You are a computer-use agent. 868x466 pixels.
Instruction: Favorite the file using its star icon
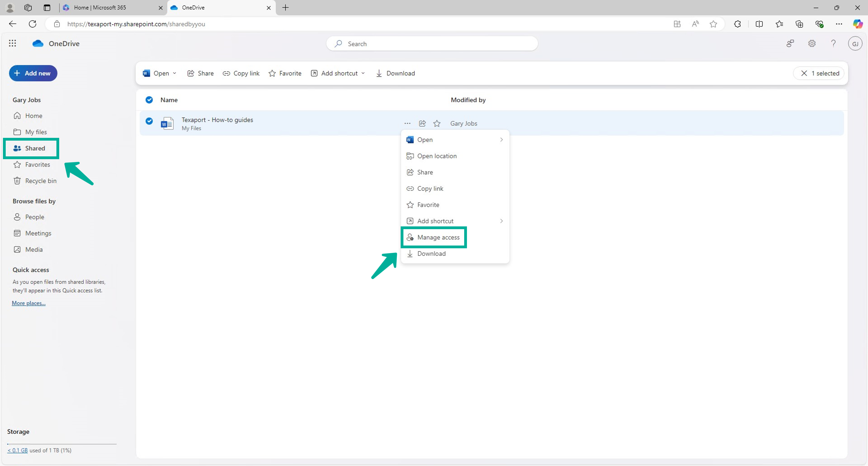coord(437,123)
